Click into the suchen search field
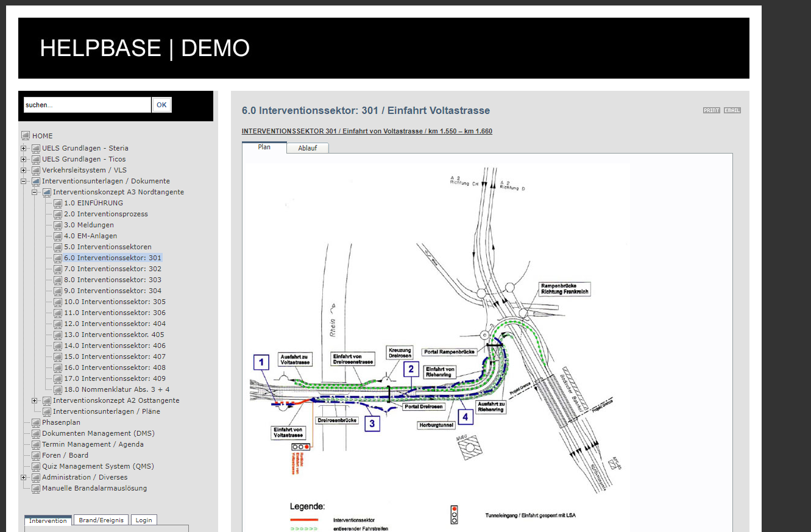 coord(87,105)
